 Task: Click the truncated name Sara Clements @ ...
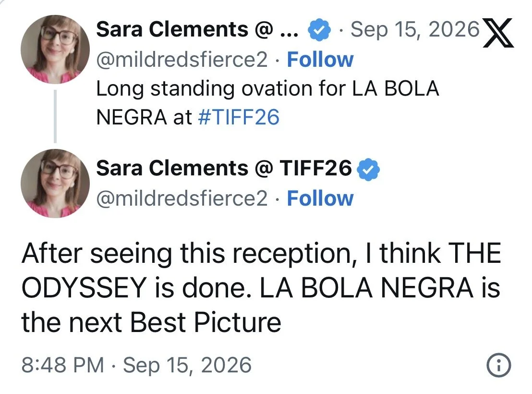tap(197, 29)
